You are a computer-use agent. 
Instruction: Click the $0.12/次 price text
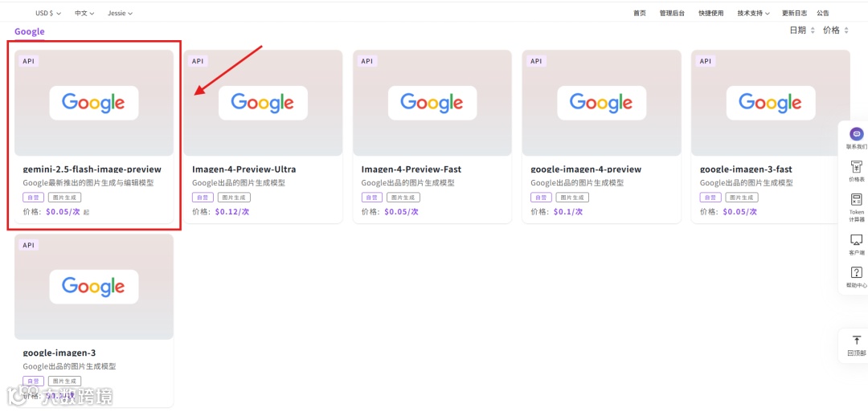(x=232, y=212)
